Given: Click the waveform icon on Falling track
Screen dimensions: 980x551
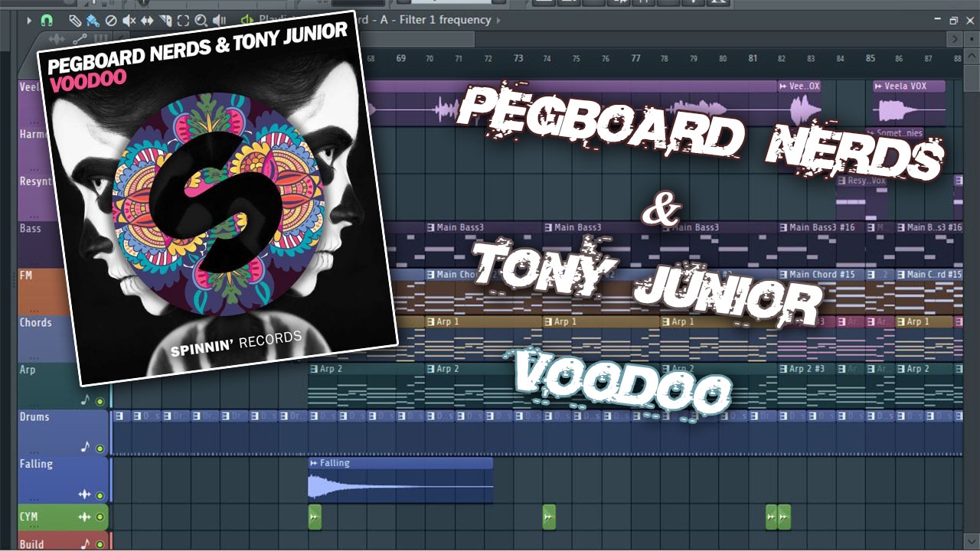Looking at the screenshot, I should tap(84, 495).
